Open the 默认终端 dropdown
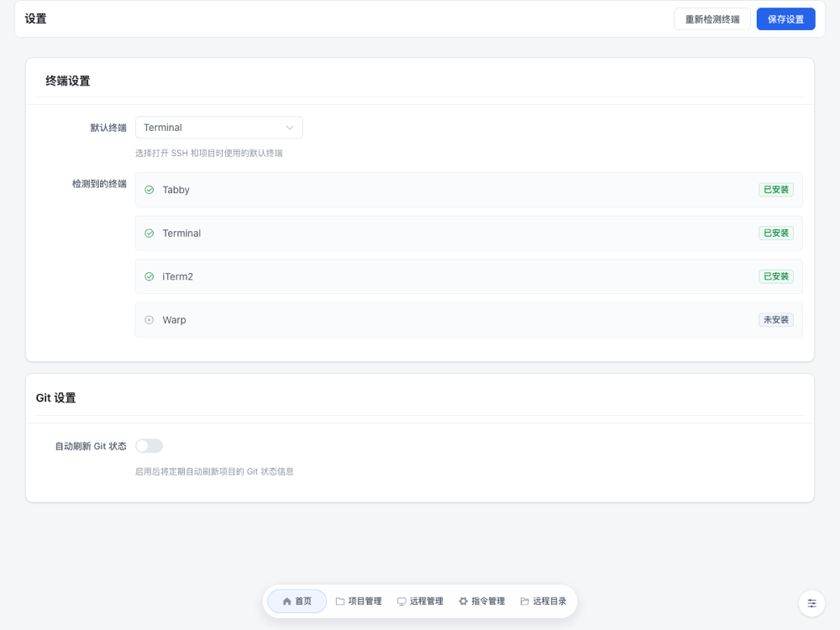The height and width of the screenshot is (630, 840). [219, 128]
